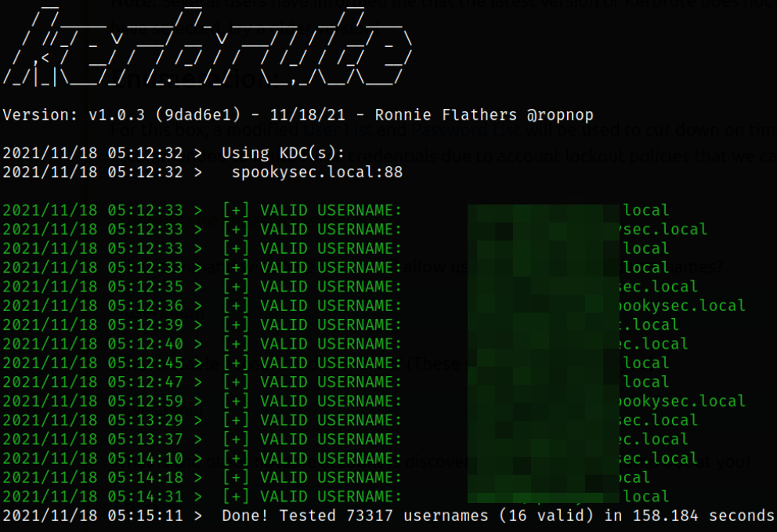Click the timestamp "05:14:31"

[145, 497]
